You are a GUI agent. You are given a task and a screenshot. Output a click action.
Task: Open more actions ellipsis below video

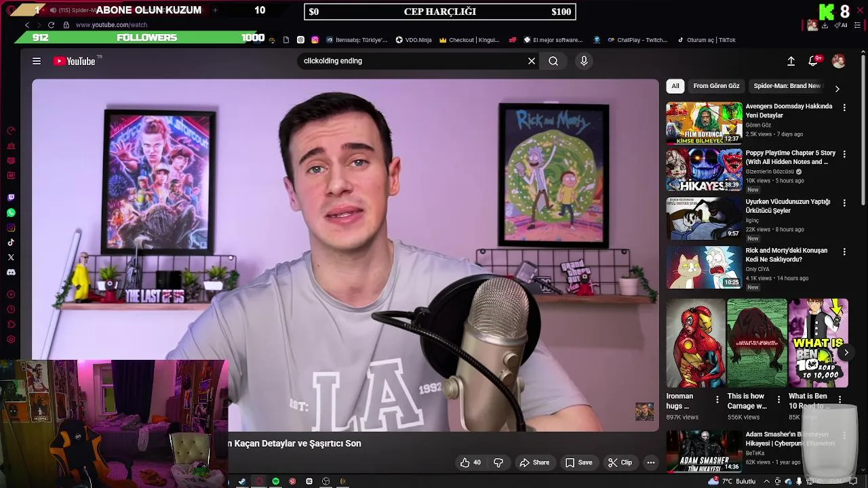651,462
